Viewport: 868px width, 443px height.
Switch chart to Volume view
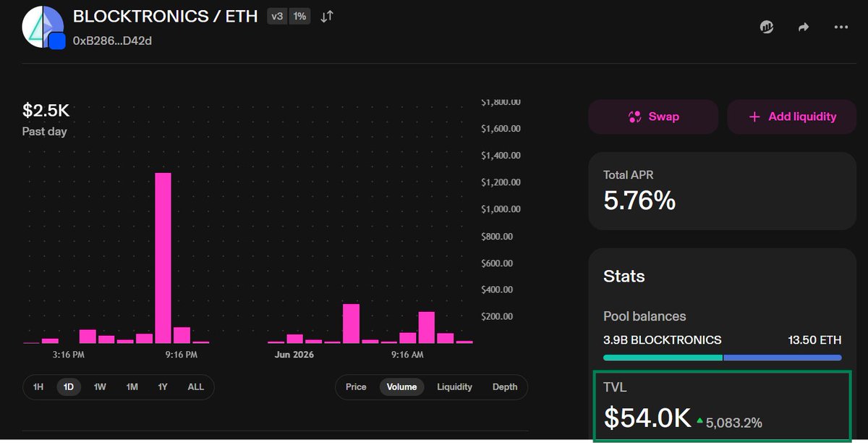click(401, 387)
